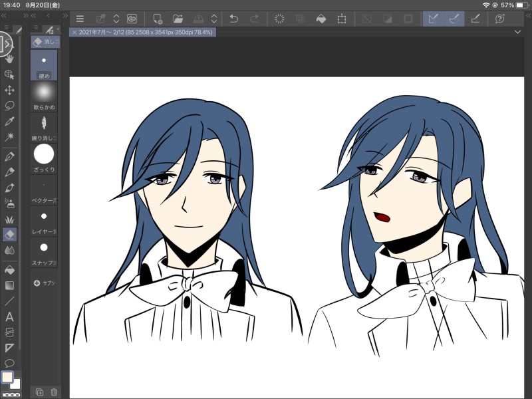Select the Blend tool
Viewport: 532px width, 399px height.
[x=9, y=251]
